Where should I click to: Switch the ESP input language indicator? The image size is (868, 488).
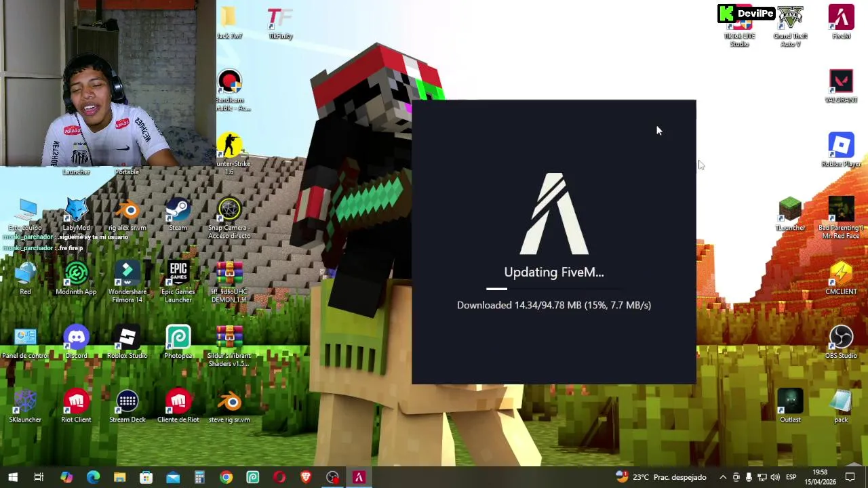pos(791,477)
